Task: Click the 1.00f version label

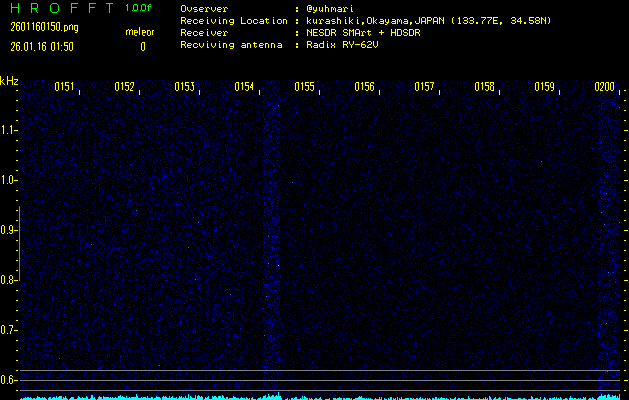Action: point(140,8)
